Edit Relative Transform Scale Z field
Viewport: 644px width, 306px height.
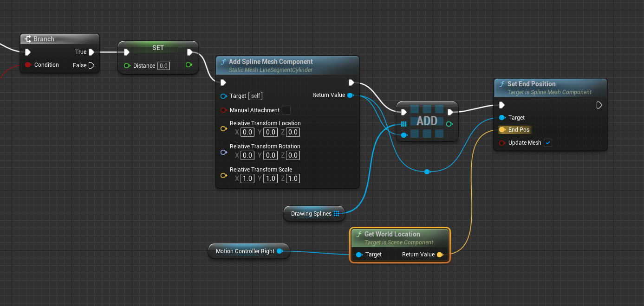pyautogui.click(x=293, y=178)
